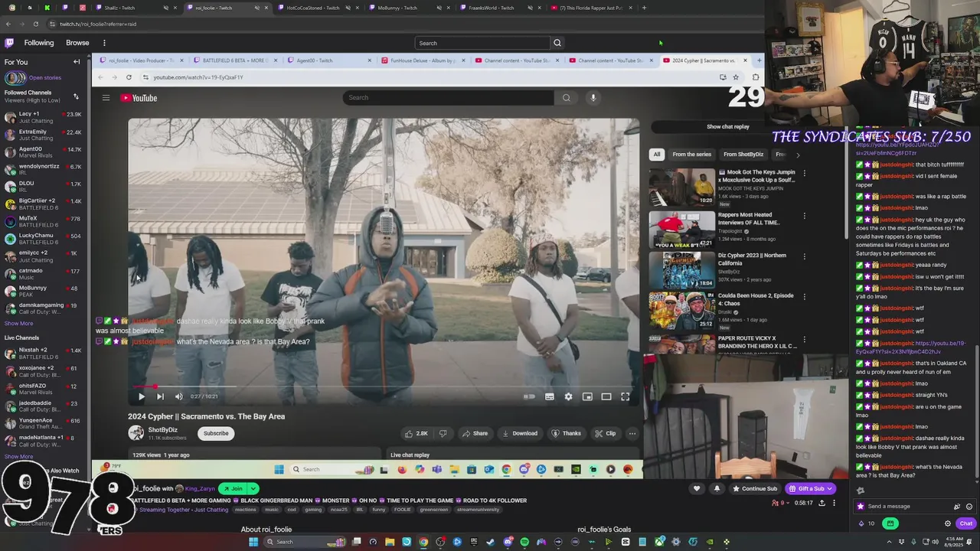This screenshot has width=980, height=551.
Task: Open Lacy's channel in followed list
Action: point(44,117)
